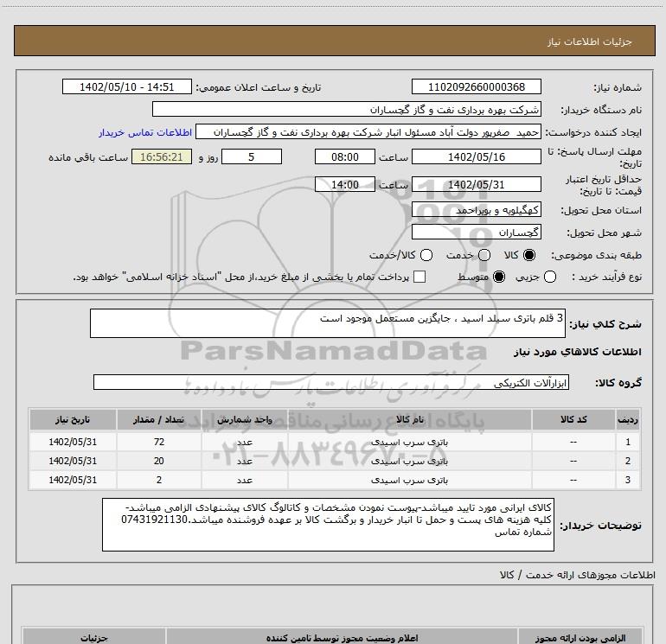
Task: Click unit عدد in row 3
Action: pyautogui.click(x=245, y=481)
